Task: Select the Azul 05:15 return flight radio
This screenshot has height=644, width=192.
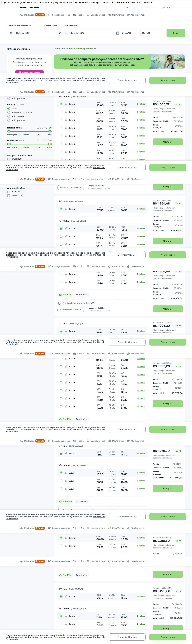Action: coord(61,481)
